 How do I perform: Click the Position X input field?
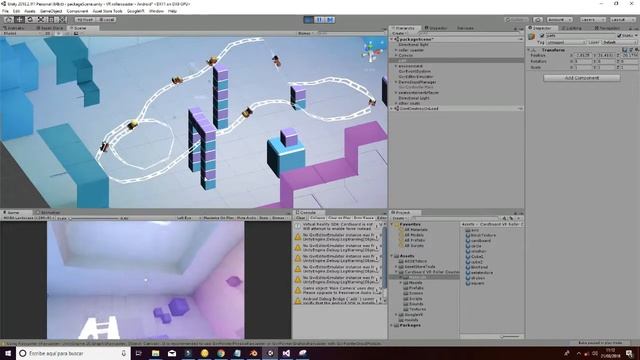[584, 55]
